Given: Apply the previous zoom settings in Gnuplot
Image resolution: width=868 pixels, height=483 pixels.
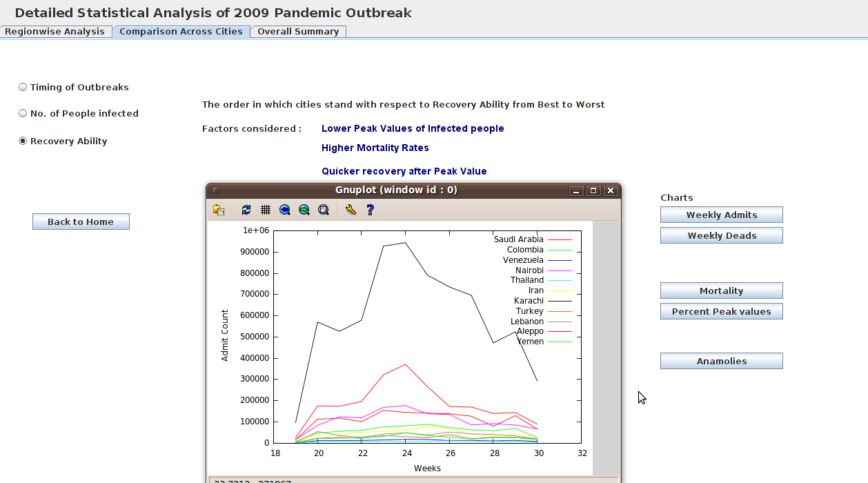Looking at the screenshot, I should point(285,210).
